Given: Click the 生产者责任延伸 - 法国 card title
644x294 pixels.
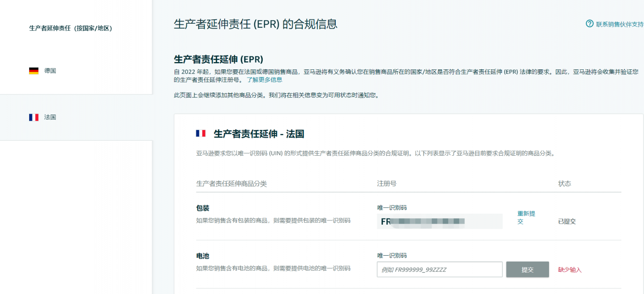Looking at the screenshot, I should point(259,134).
